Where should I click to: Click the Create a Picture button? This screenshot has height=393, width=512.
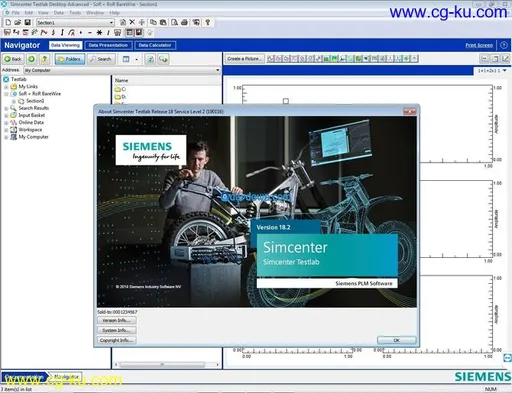click(x=244, y=59)
